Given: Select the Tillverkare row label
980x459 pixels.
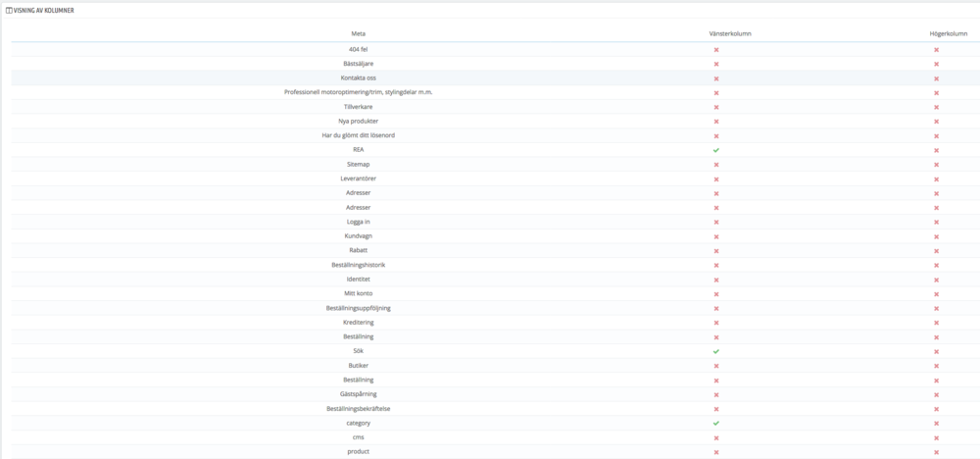Looking at the screenshot, I should (x=358, y=107).
